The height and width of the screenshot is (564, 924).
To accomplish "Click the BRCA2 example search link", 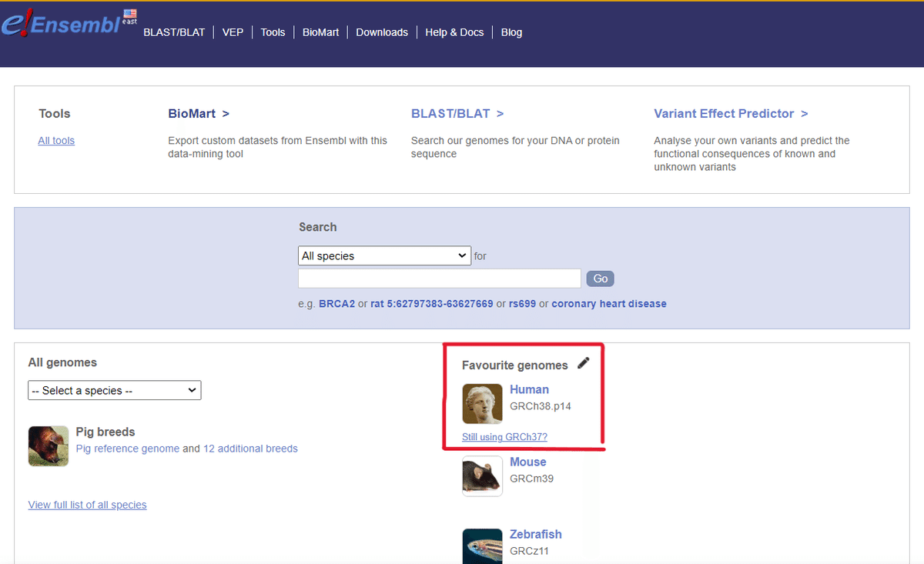I will pyautogui.click(x=336, y=304).
